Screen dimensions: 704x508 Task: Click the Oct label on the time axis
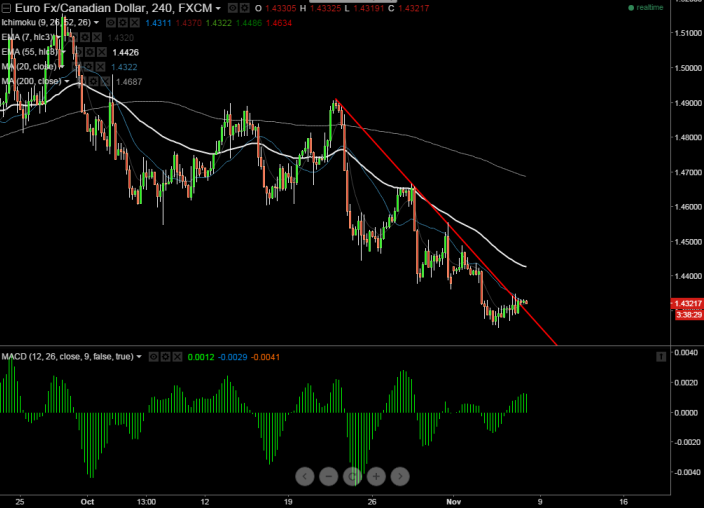click(x=88, y=502)
